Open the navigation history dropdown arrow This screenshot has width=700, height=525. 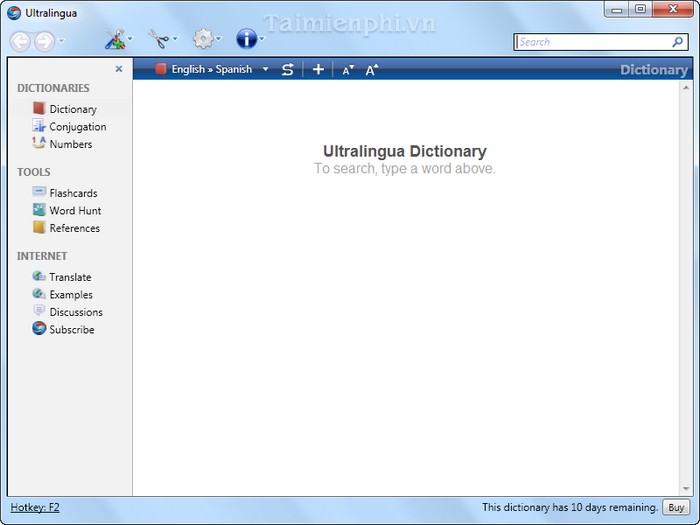[62, 41]
